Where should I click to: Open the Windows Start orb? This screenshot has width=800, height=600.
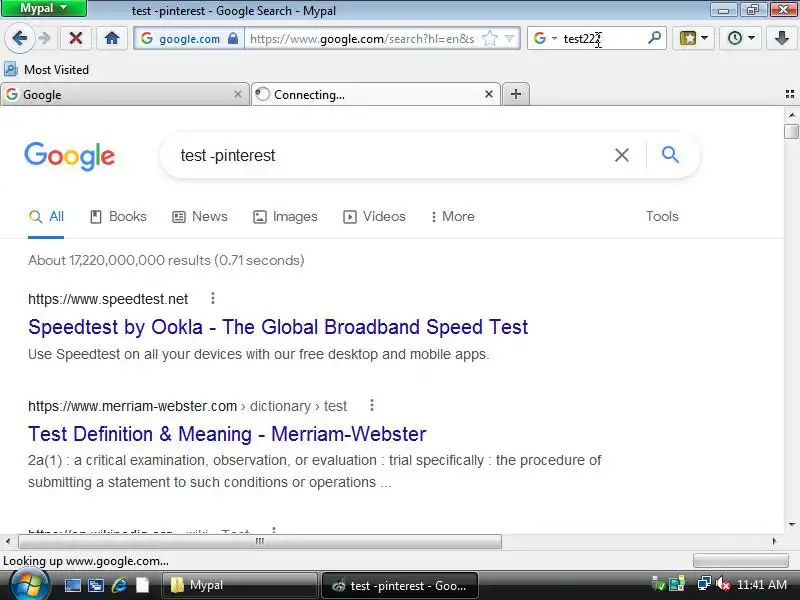point(30,585)
